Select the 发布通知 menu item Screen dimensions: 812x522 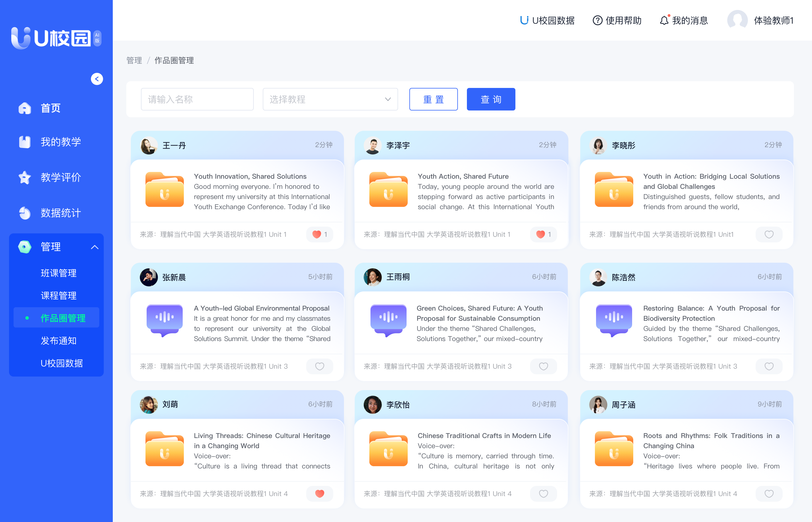(58, 341)
